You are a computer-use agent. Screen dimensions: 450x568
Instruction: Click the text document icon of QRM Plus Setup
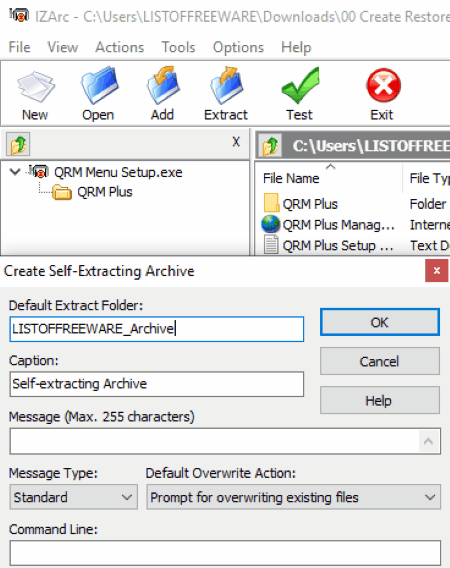(271, 245)
